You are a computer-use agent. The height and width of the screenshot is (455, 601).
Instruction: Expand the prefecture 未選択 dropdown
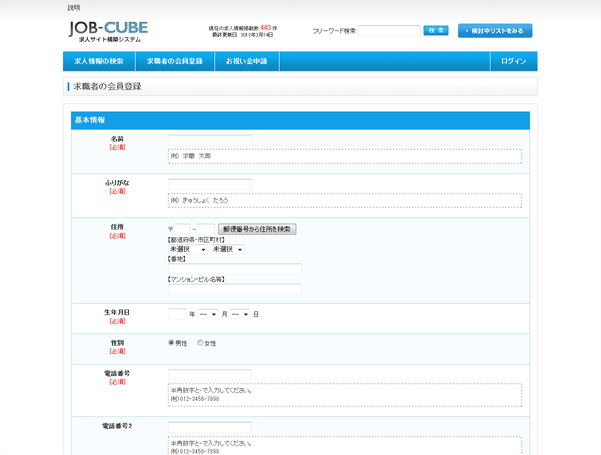click(187, 249)
